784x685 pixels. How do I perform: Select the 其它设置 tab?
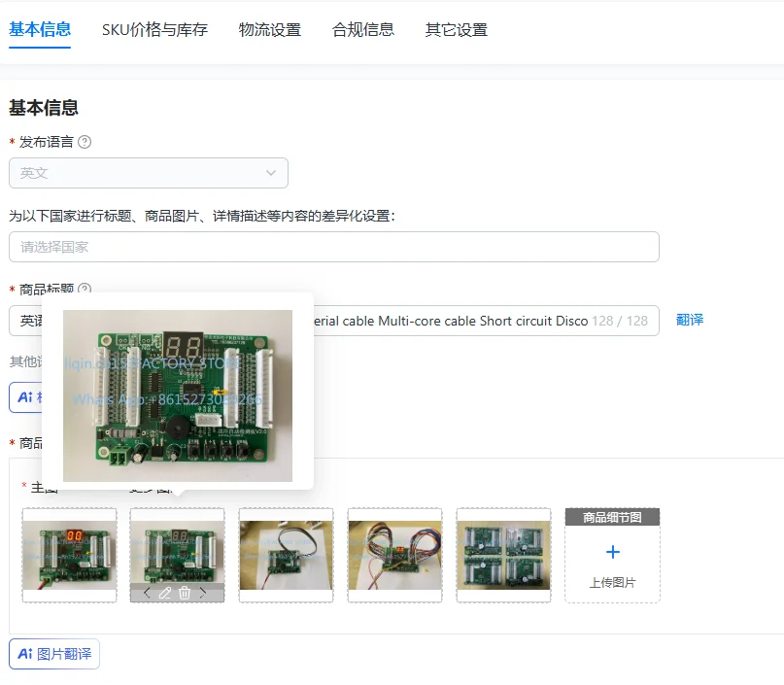456,30
